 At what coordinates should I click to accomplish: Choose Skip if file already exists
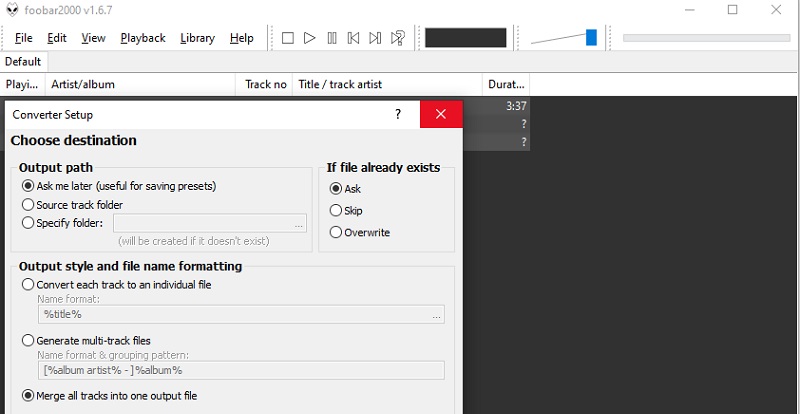coord(335,210)
